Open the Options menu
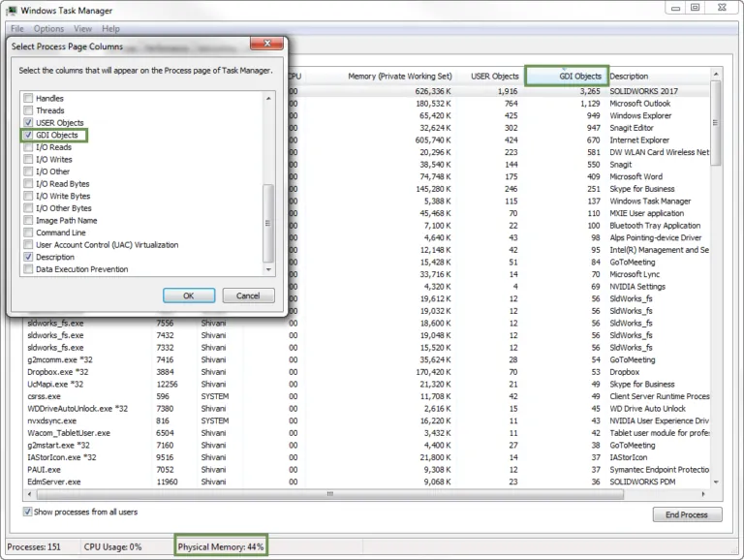The width and height of the screenshot is (744, 560). (48, 29)
